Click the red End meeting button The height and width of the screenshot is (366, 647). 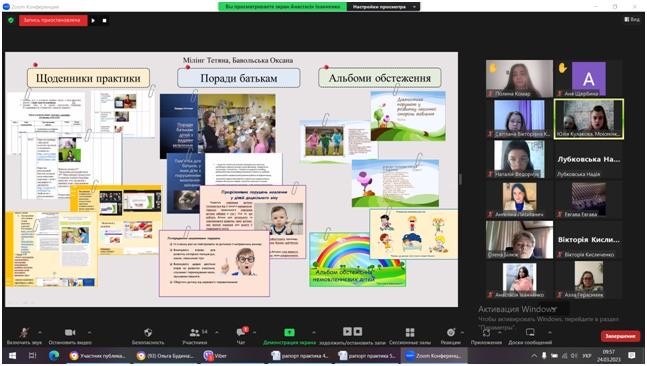(620, 336)
